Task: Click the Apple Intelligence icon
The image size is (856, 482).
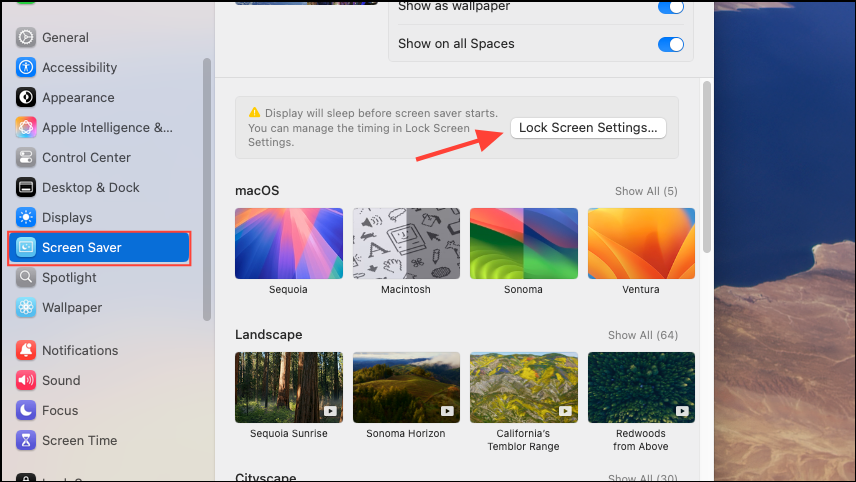Action: point(26,127)
